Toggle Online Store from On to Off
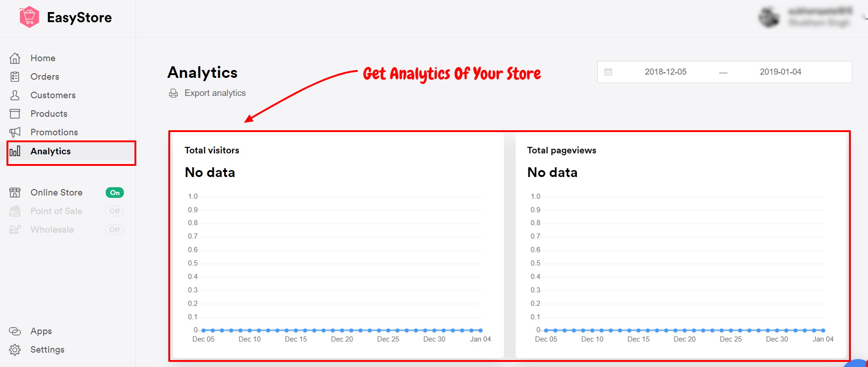868x367 pixels. click(x=114, y=192)
